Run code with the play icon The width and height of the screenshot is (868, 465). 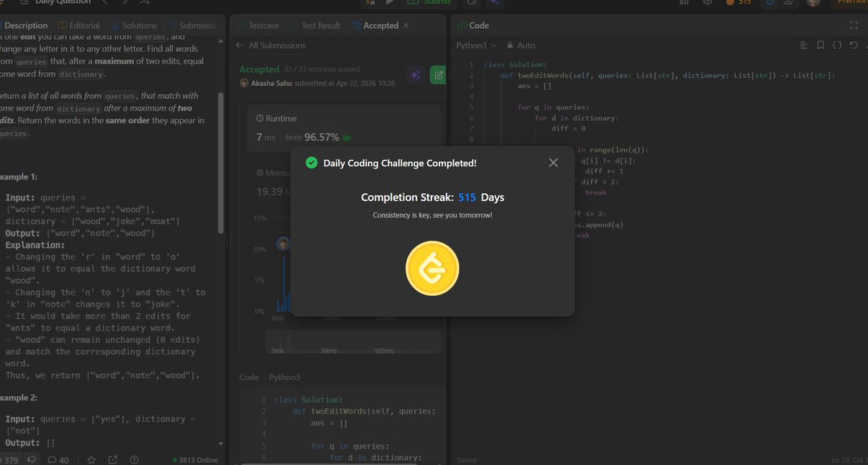(390, 2)
